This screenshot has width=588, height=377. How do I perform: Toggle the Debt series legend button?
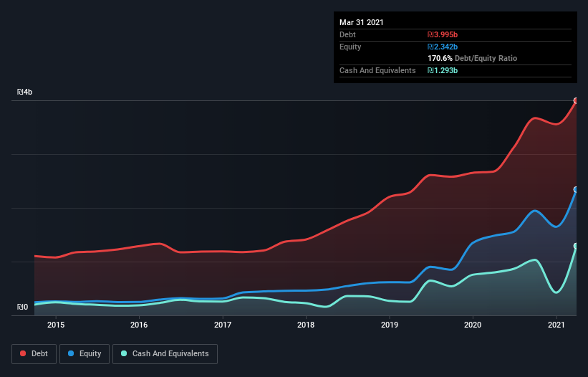[x=34, y=354]
